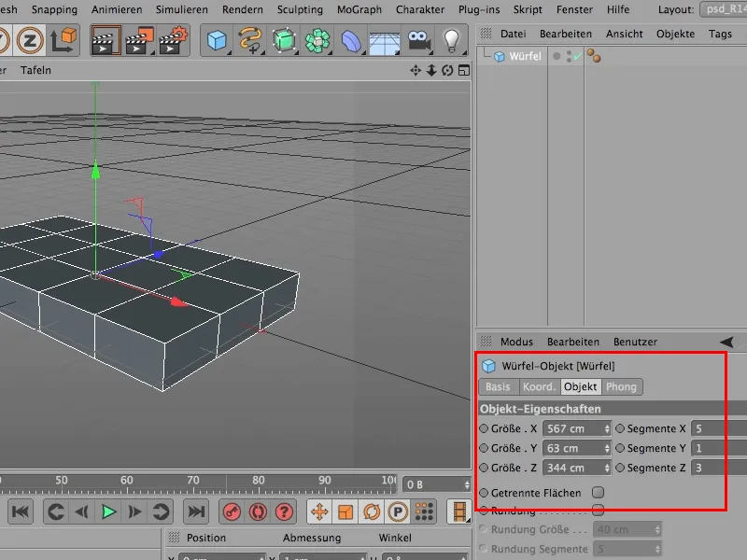747x560 pixels.
Task: Step back one frame
Action: 82,511
